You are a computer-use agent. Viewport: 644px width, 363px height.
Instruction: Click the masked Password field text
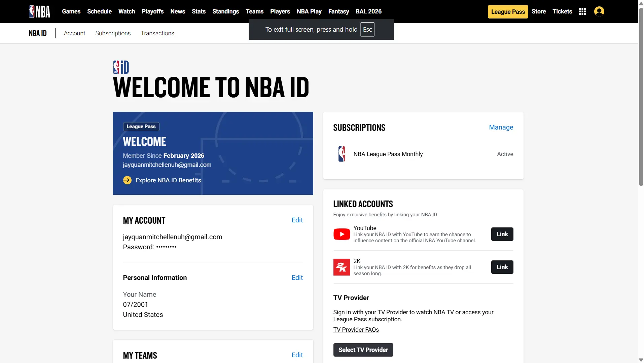click(x=150, y=247)
